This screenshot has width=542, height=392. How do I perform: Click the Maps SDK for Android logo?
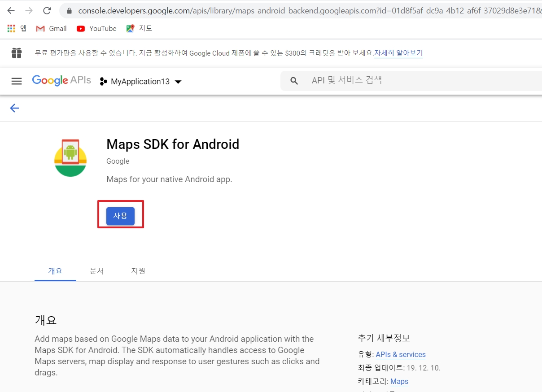[70, 158]
